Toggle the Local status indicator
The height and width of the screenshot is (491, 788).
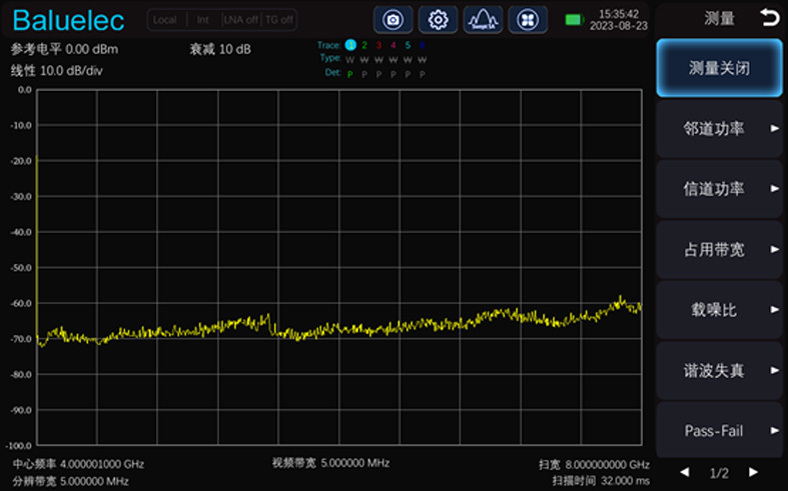[x=165, y=20]
